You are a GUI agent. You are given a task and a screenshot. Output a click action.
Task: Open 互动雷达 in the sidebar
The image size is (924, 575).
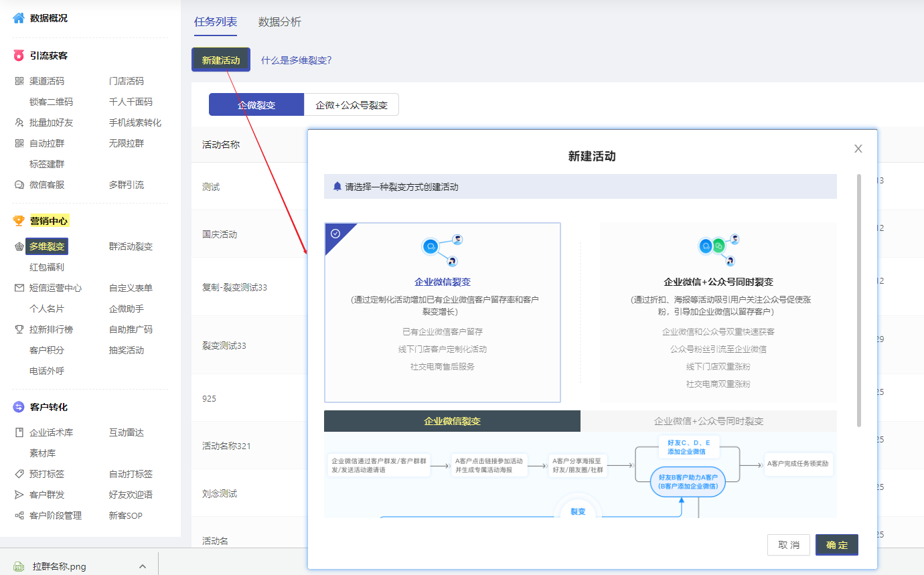tap(127, 432)
